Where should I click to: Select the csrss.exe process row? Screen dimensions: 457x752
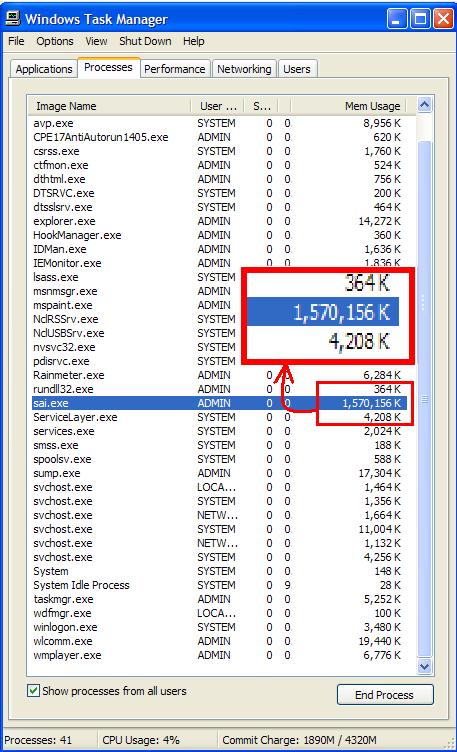tap(220, 151)
